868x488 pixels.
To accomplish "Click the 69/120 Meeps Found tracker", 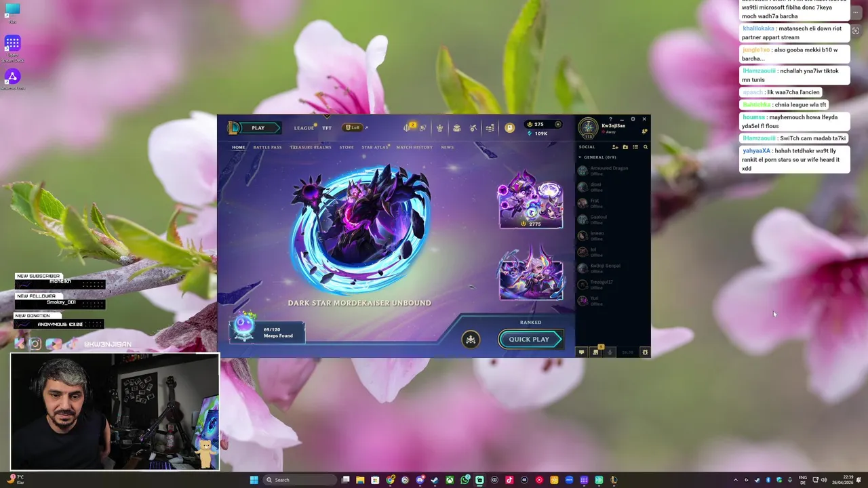I will tap(267, 331).
